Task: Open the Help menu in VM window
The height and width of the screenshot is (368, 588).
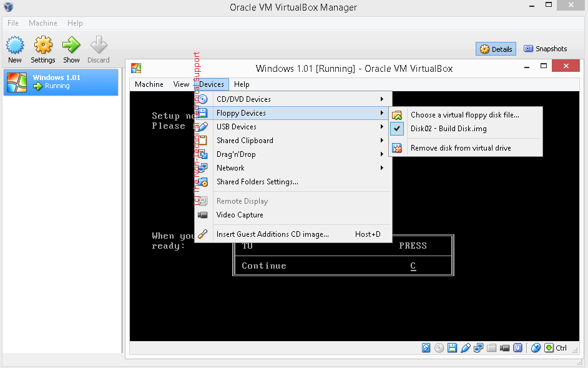Action: coord(242,84)
